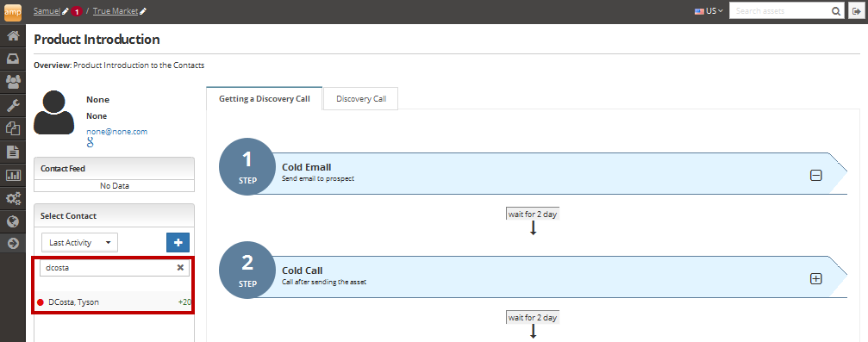Open the contacts people sidebar icon
Image resolution: width=868 pixels, height=342 pixels.
[13, 82]
